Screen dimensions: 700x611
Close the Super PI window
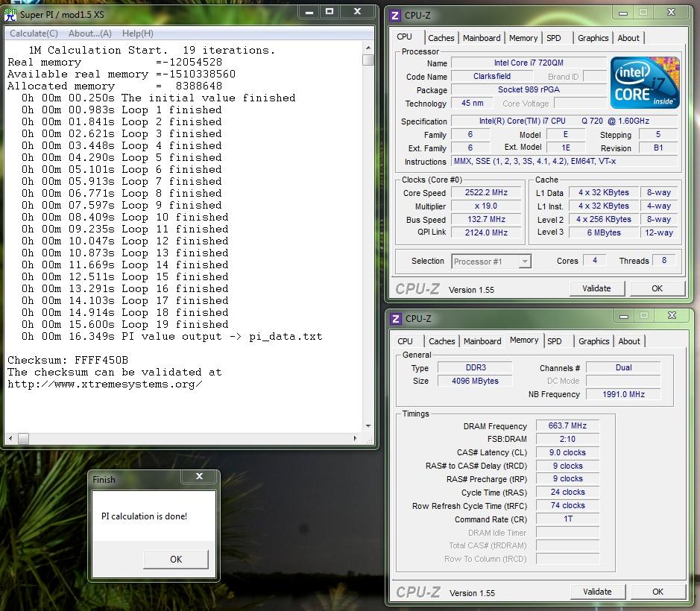pos(357,12)
